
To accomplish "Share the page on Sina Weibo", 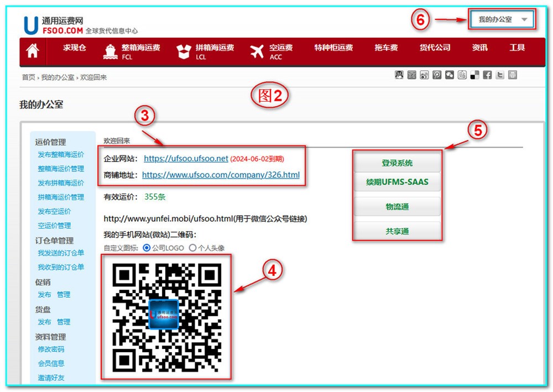I will click(424, 75).
